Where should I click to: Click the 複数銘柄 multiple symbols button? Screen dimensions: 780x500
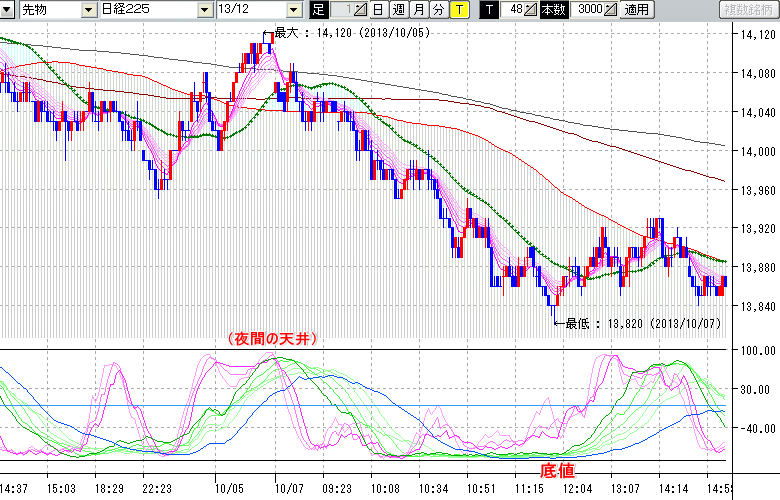[x=748, y=10]
